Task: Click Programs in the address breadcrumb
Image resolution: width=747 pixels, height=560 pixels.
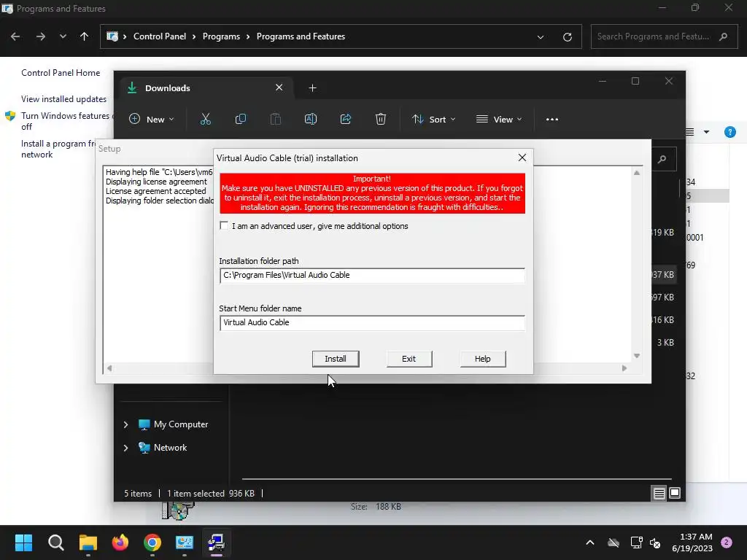Action: tap(221, 36)
